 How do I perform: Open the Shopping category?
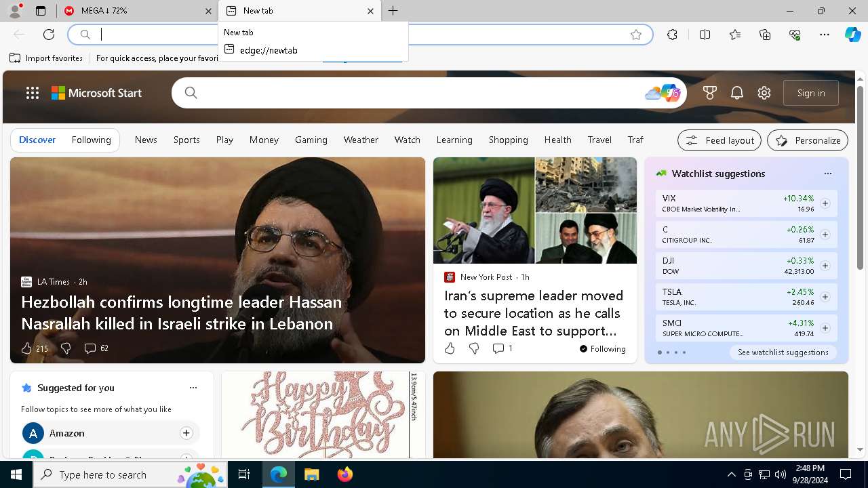tap(509, 140)
